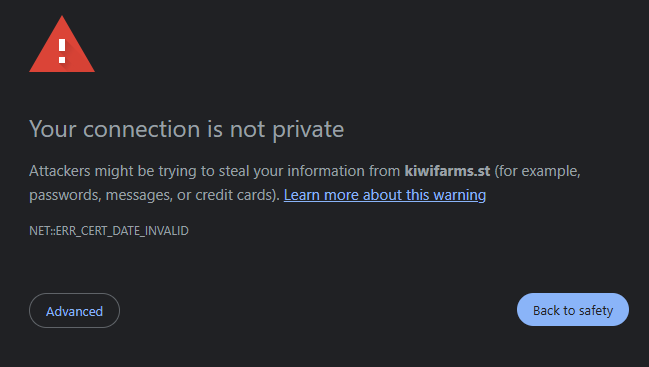649x367 pixels.
Task: Click the Back to safety button
Action: (573, 309)
